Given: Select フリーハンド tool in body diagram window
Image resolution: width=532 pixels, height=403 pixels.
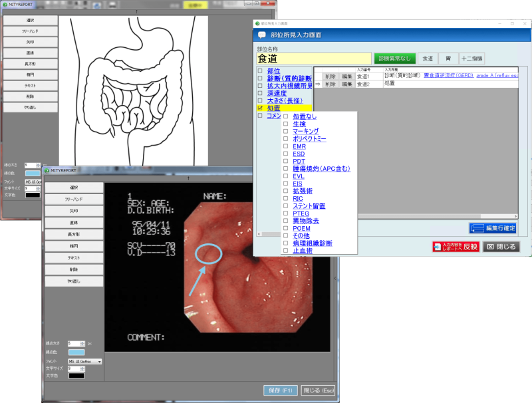Looking at the screenshot, I should 30,31.
